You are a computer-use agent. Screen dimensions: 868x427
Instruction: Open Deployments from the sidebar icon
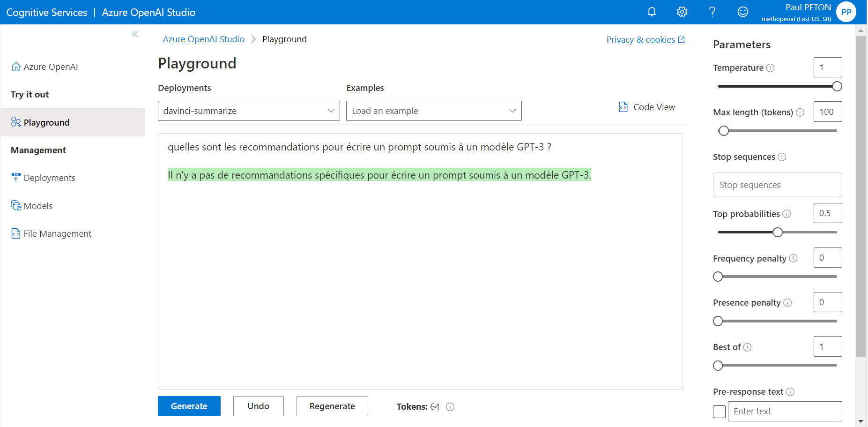[15, 177]
